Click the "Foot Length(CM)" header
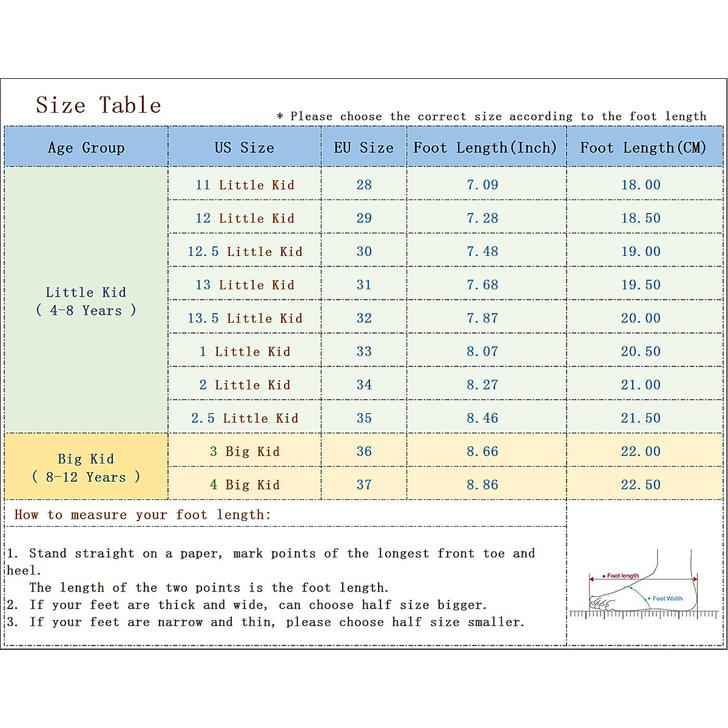This screenshot has height=728, width=728. coord(643,147)
